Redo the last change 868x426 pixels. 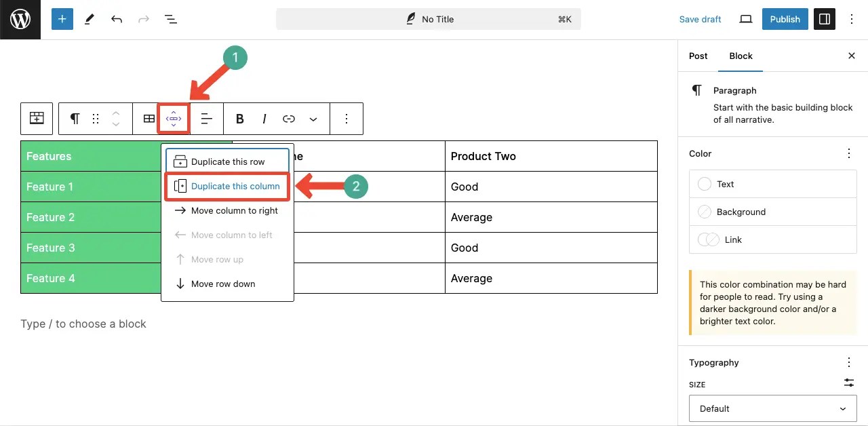coord(143,19)
